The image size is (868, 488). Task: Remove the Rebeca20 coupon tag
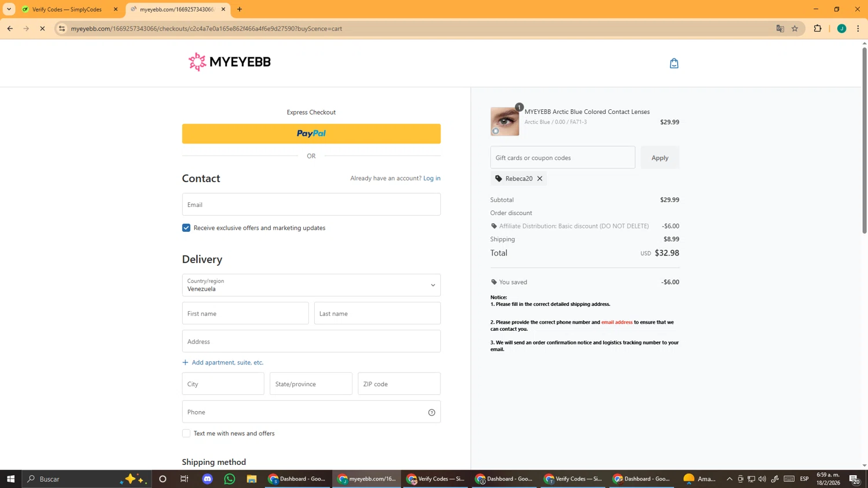tap(540, 179)
